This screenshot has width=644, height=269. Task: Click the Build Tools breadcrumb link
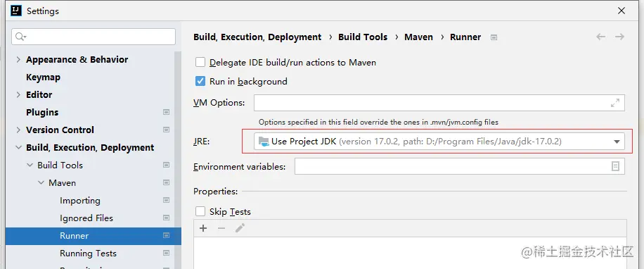[363, 37]
